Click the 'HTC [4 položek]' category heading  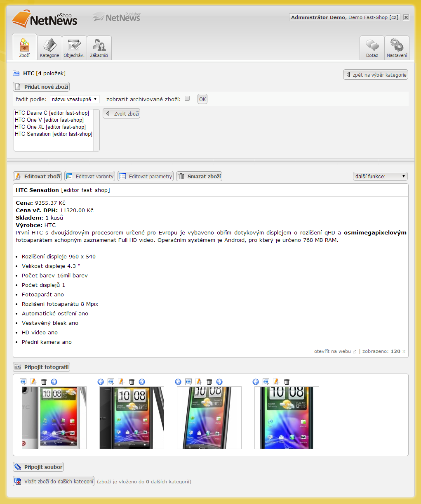pyautogui.click(x=44, y=73)
